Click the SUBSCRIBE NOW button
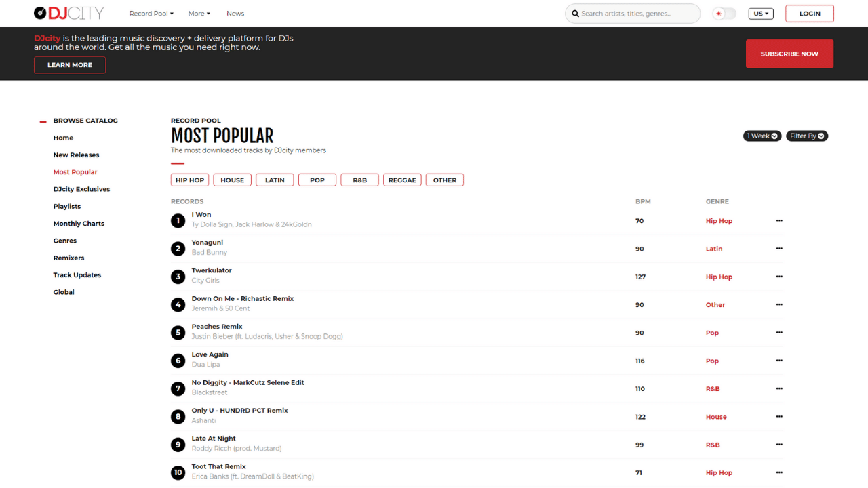 [789, 54]
